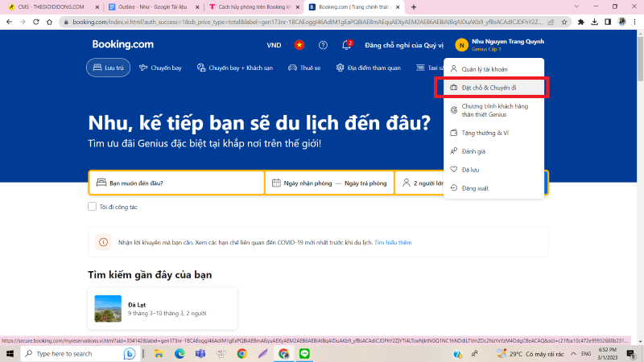The image size is (644, 362).
Task: Open the notifications bell icon
Action: [x=346, y=45]
